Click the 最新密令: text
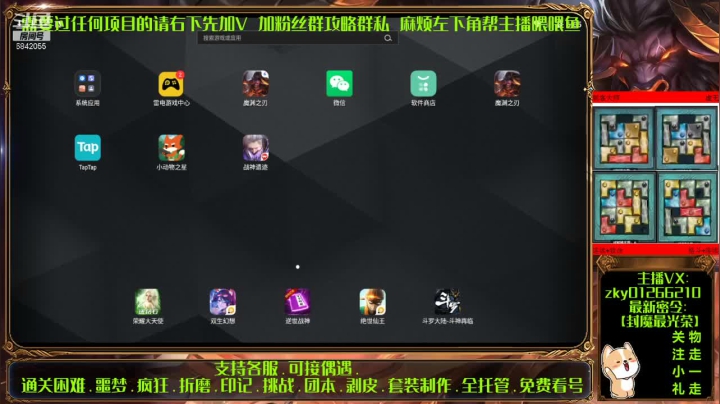 coord(658,307)
